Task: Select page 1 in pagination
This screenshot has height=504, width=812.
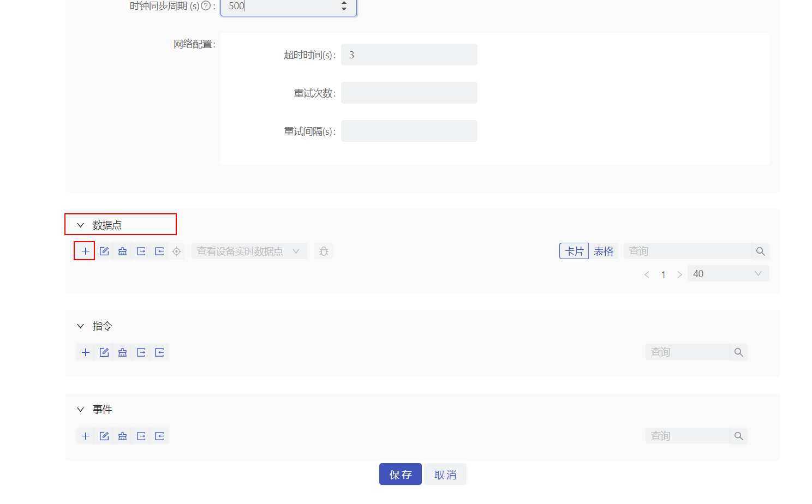Action: [663, 274]
